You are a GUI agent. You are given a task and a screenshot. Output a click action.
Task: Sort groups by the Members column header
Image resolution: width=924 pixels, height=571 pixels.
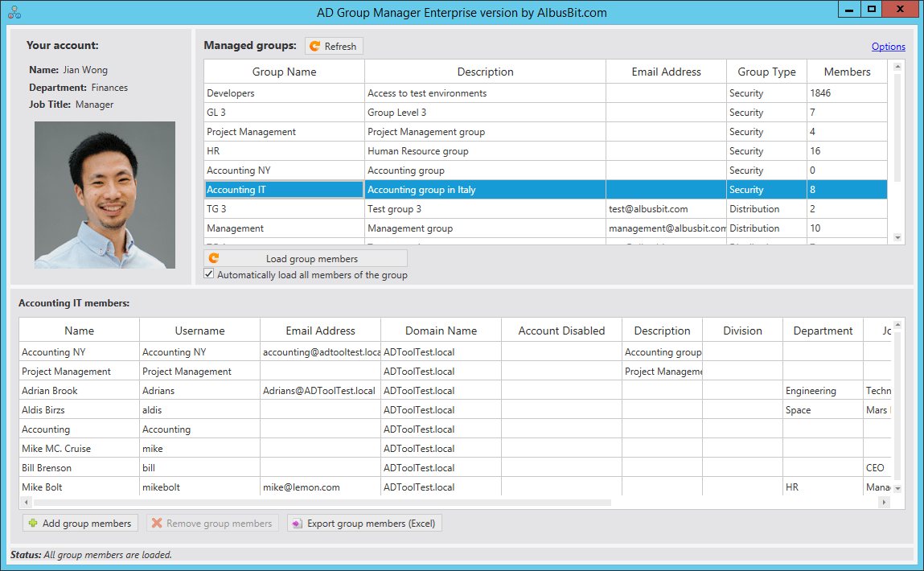[x=846, y=71]
